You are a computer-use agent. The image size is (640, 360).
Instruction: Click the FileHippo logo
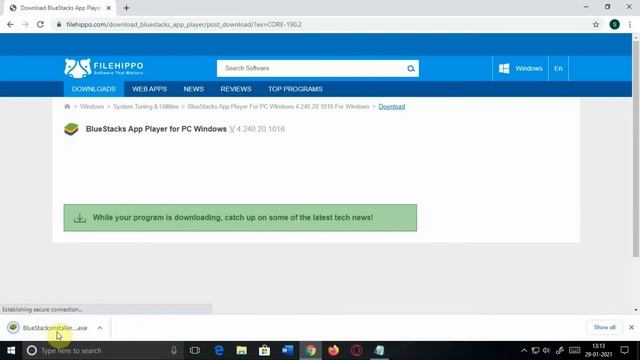[x=104, y=68]
